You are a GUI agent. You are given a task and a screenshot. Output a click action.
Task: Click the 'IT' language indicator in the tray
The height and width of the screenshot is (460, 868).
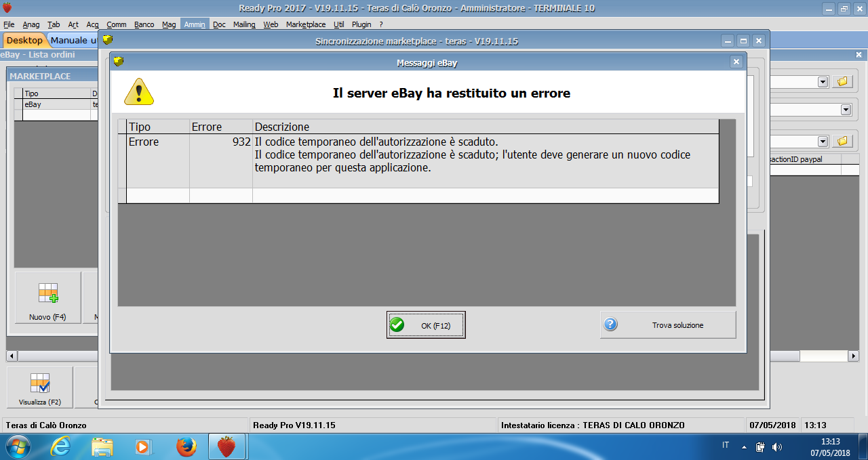click(x=726, y=445)
